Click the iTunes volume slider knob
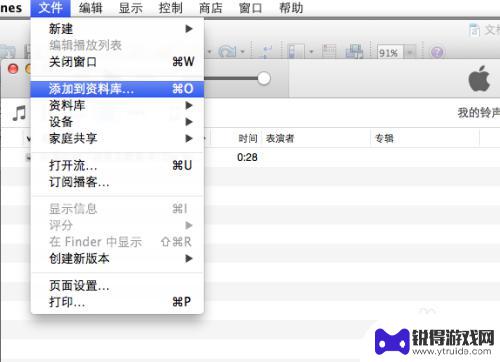Viewport: 500px width, 362px height. 264,78
